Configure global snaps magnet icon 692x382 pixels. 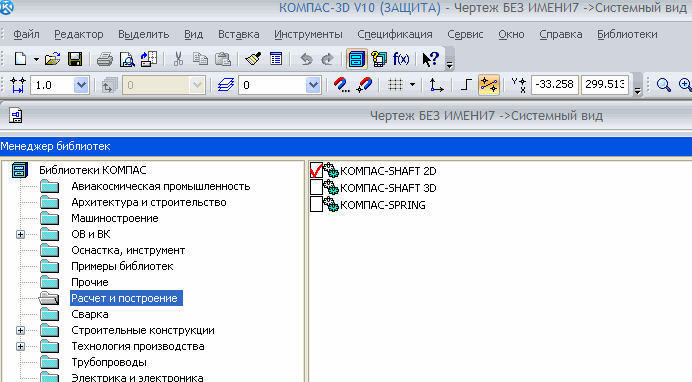[x=342, y=85]
